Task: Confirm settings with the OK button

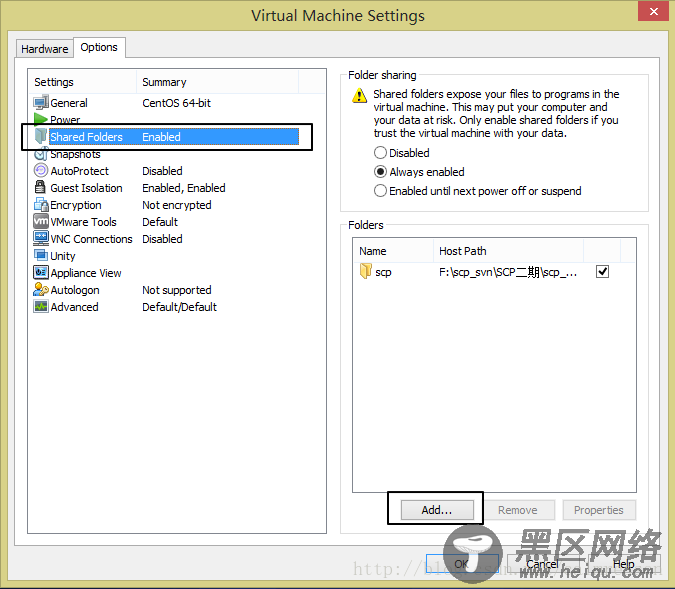Action: (461, 564)
